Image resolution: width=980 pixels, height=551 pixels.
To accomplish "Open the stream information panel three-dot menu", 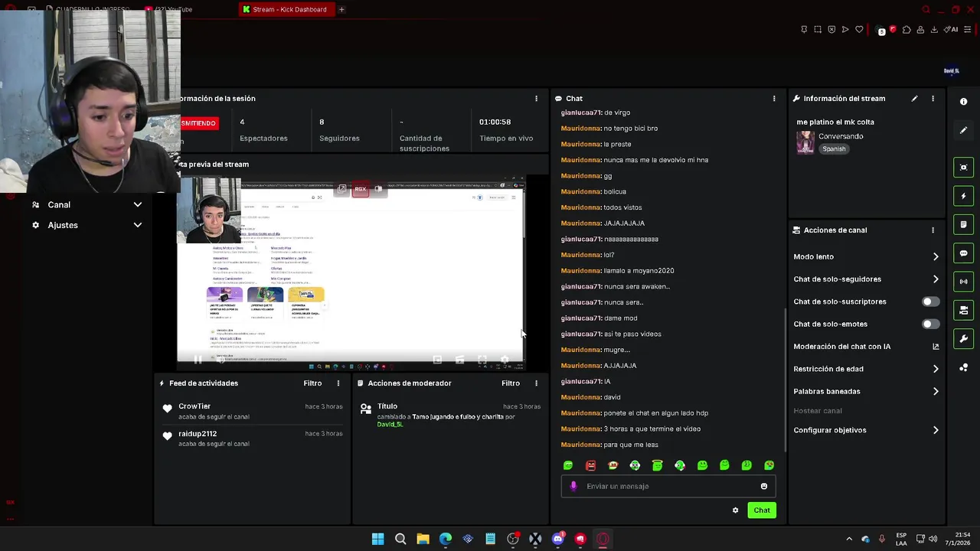I will tap(933, 99).
